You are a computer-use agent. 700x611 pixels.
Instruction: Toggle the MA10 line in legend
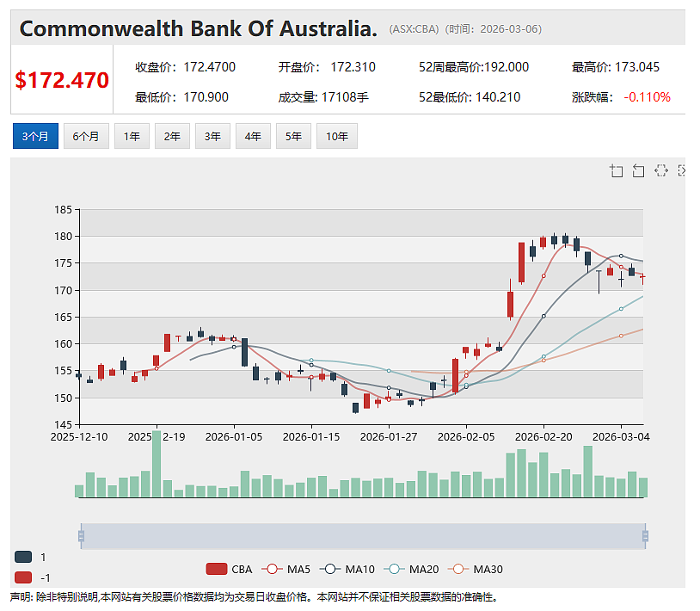coord(330,569)
